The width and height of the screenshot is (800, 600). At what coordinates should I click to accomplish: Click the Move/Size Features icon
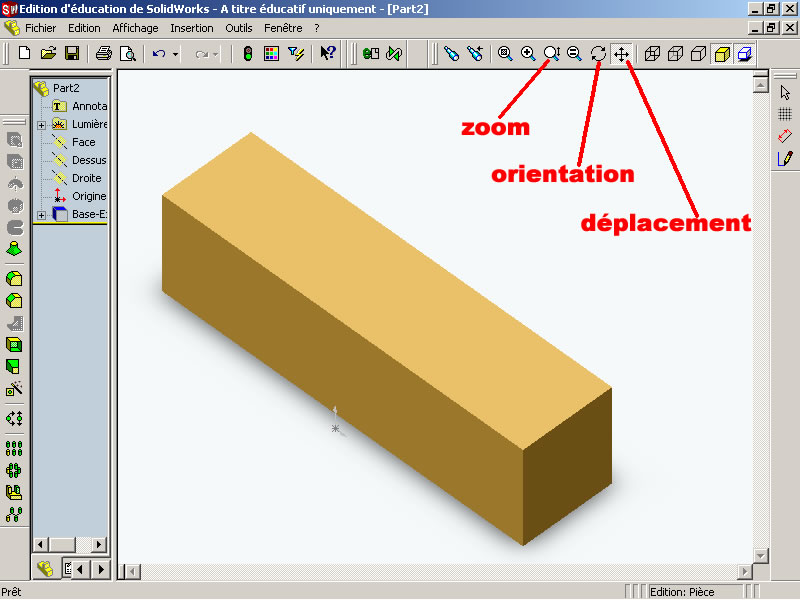pos(14,419)
